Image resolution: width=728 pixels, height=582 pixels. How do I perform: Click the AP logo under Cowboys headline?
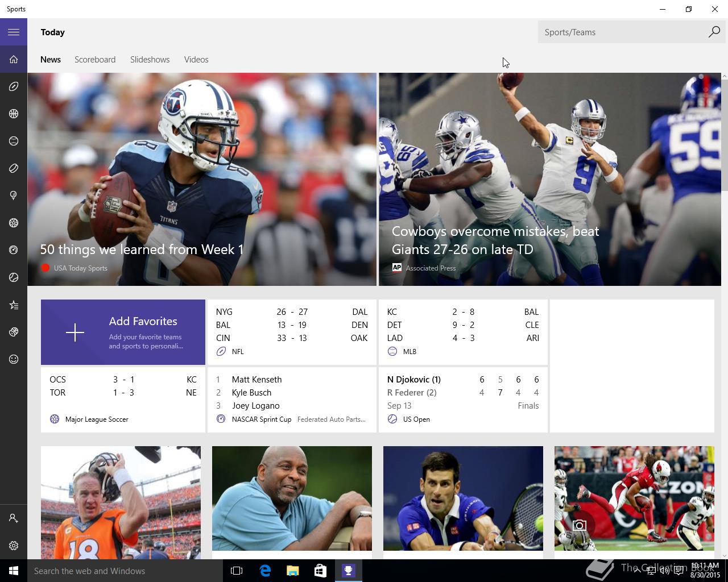pos(397,268)
